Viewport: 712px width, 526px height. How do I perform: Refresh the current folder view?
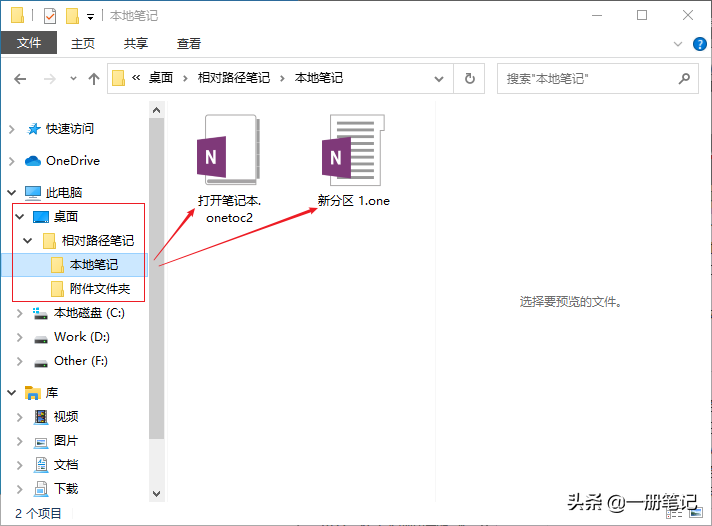point(470,79)
